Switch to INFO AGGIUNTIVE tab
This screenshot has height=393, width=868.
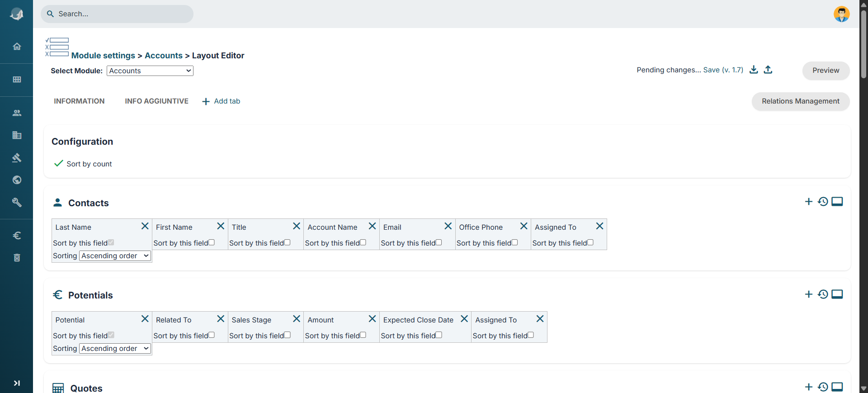(x=156, y=101)
